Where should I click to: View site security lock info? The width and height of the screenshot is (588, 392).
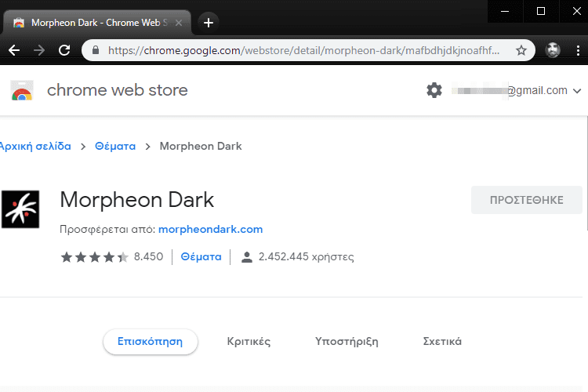pyautogui.click(x=96, y=50)
